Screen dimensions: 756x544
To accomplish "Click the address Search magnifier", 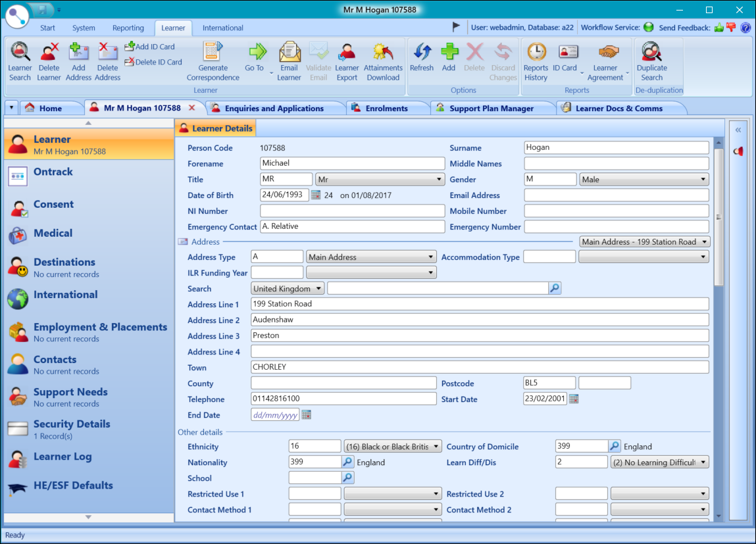I will 553,287.
